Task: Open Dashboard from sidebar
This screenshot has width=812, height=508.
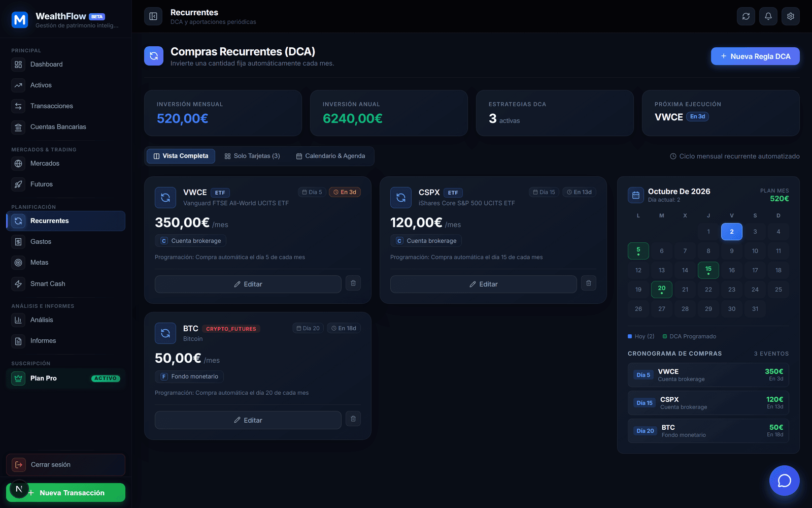Action: click(66, 65)
